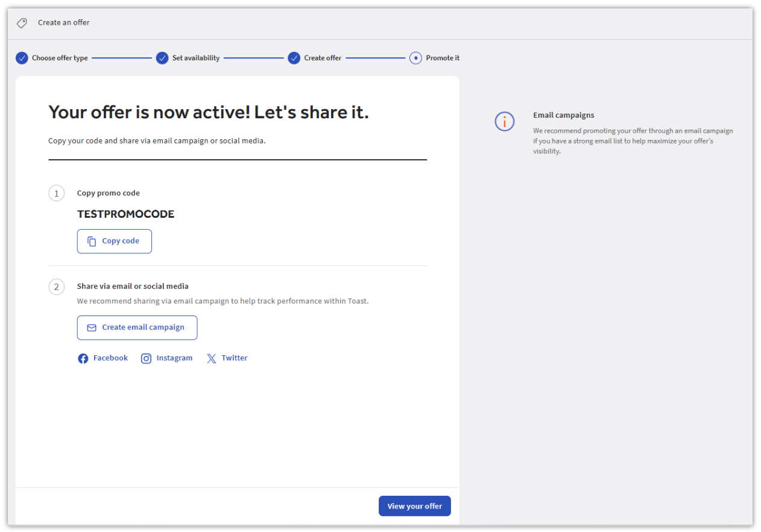The image size is (761, 532).
Task: Click the orange info icon beside Email campaigns
Action: click(x=505, y=121)
